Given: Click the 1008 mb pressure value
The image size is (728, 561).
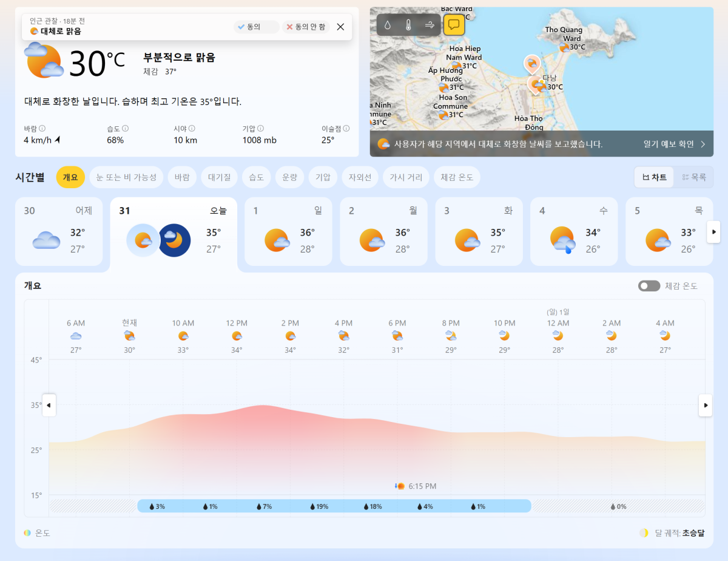Looking at the screenshot, I should (260, 140).
